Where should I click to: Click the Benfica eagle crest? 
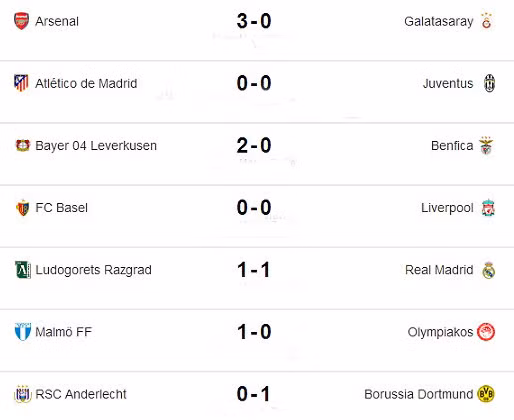point(486,145)
